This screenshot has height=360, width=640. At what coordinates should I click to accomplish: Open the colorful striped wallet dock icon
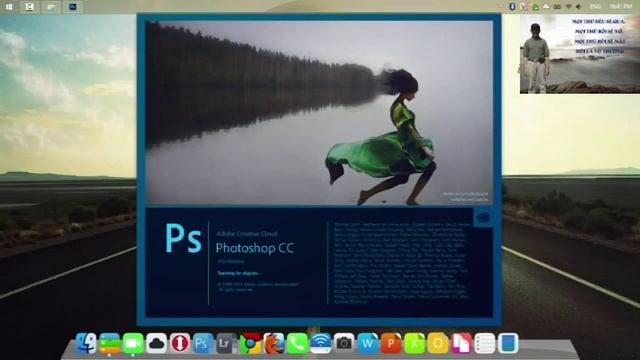click(109, 343)
